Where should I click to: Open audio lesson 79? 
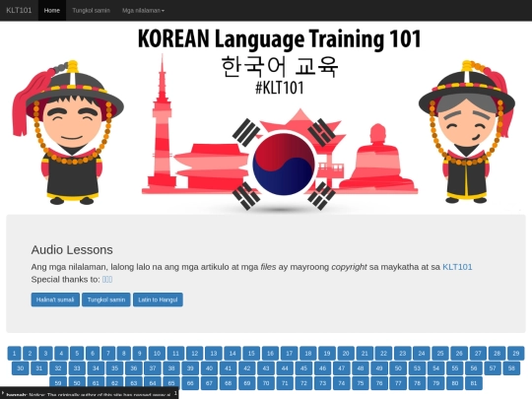(436, 383)
